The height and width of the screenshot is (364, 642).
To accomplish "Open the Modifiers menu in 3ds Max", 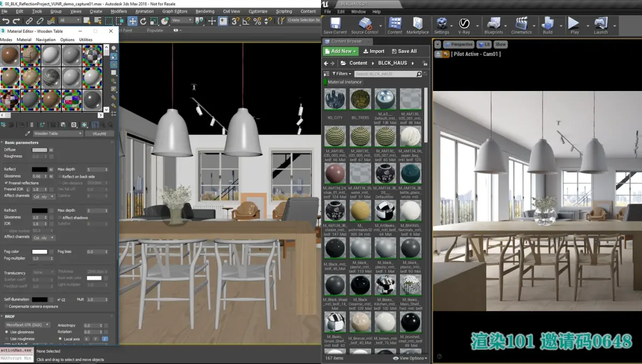I will (x=118, y=11).
